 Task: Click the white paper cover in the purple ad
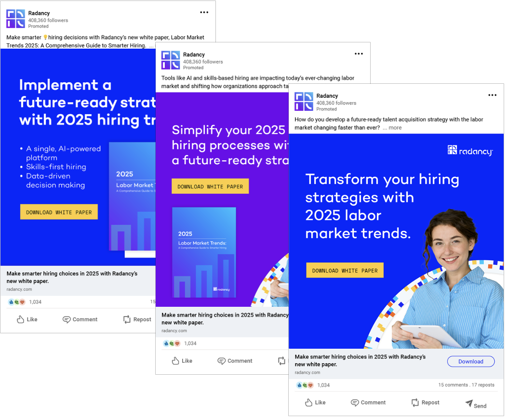204,252
